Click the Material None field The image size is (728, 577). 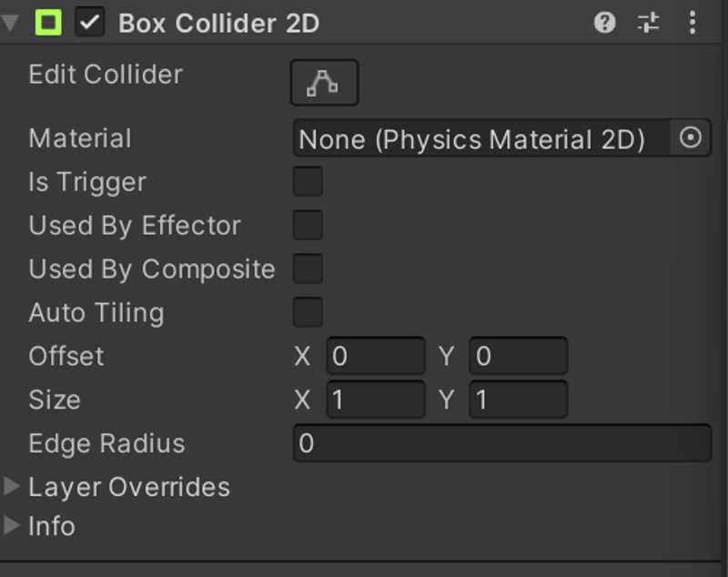[481, 137]
